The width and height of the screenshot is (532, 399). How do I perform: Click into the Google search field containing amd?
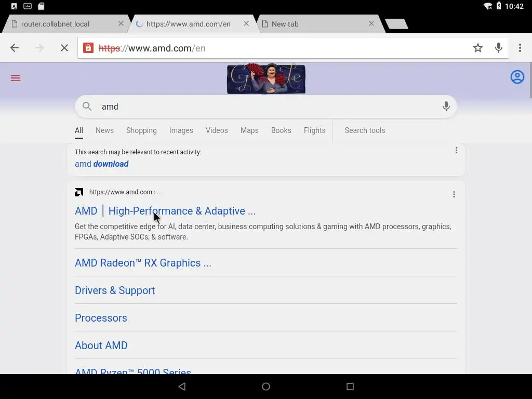tap(265, 107)
